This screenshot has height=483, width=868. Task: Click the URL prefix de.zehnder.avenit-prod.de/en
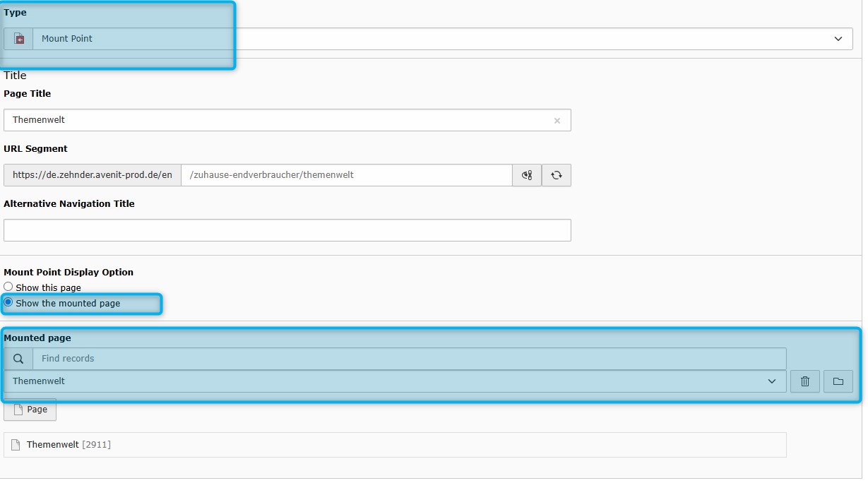[x=92, y=175]
